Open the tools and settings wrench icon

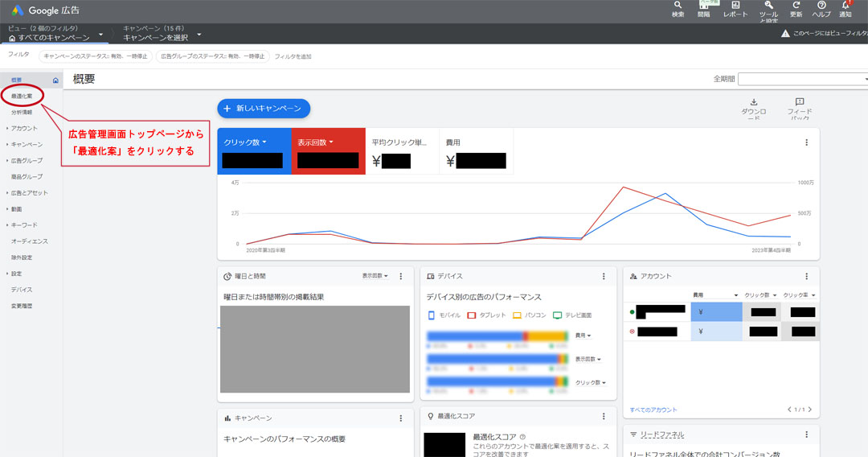point(768,6)
